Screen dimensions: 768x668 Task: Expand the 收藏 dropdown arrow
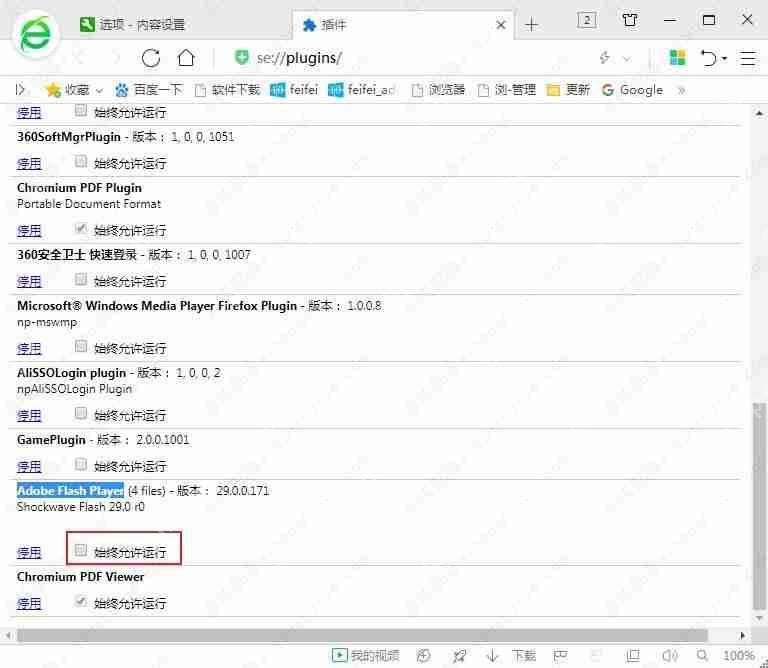point(99,91)
